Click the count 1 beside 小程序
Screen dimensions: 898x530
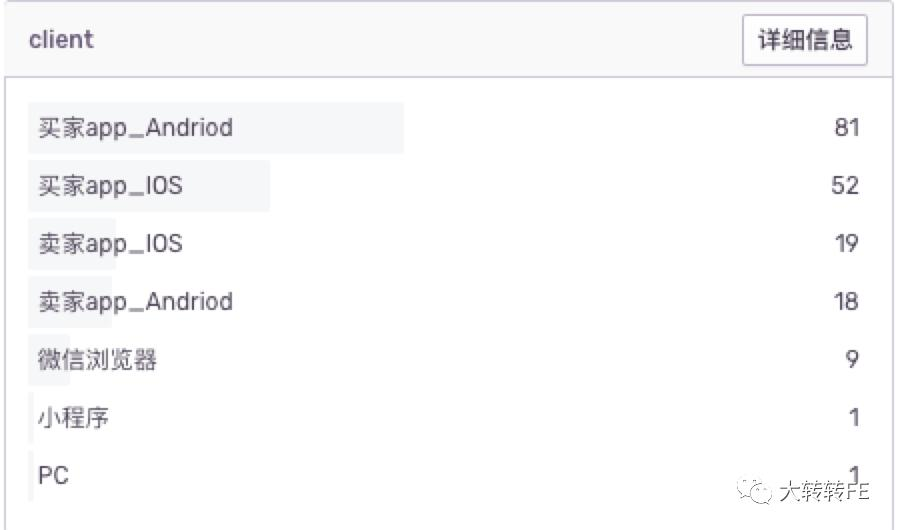tap(854, 417)
